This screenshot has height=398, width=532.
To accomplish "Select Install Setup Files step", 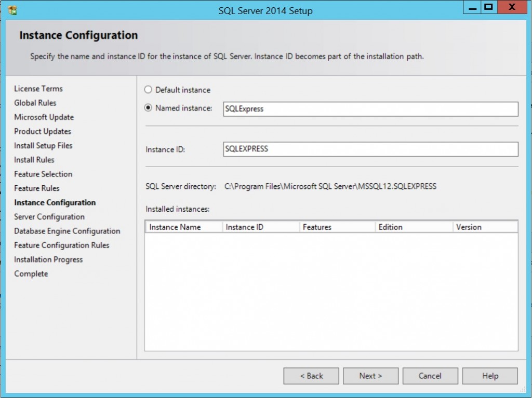I will pyautogui.click(x=44, y=145).
